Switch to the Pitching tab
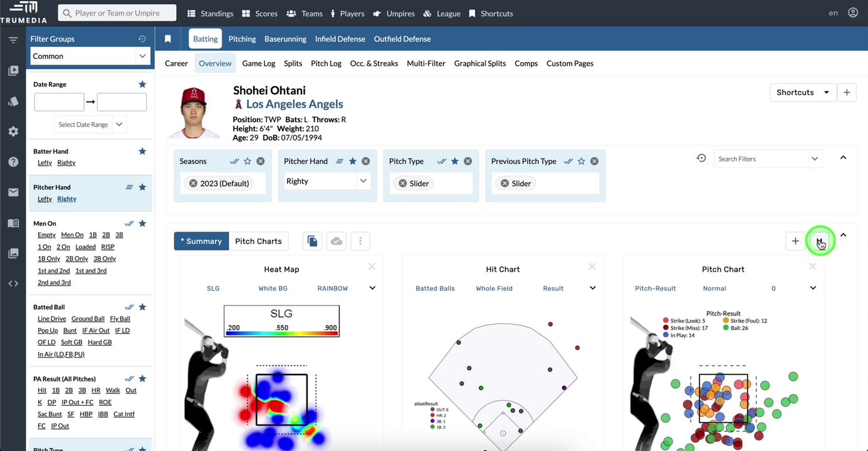Viewport: 868px width, 451px height. 242,39
